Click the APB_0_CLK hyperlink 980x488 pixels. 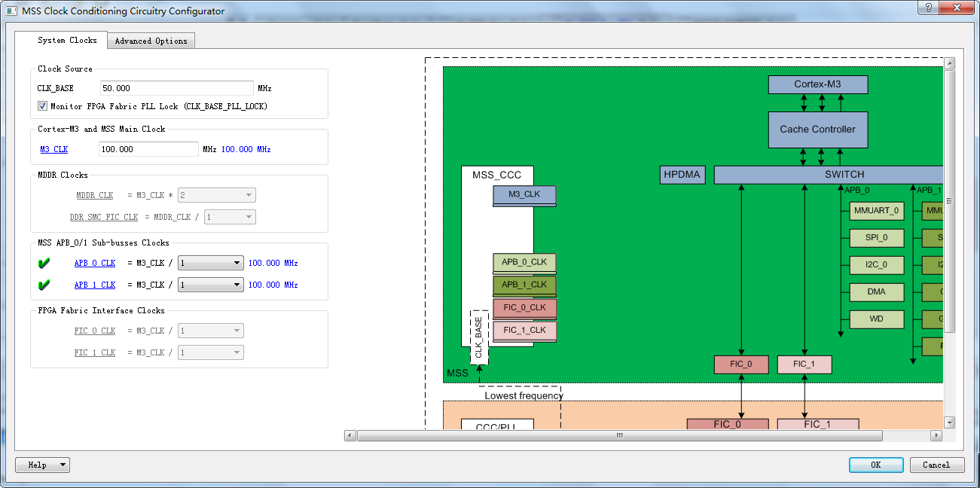coord(94,263)
